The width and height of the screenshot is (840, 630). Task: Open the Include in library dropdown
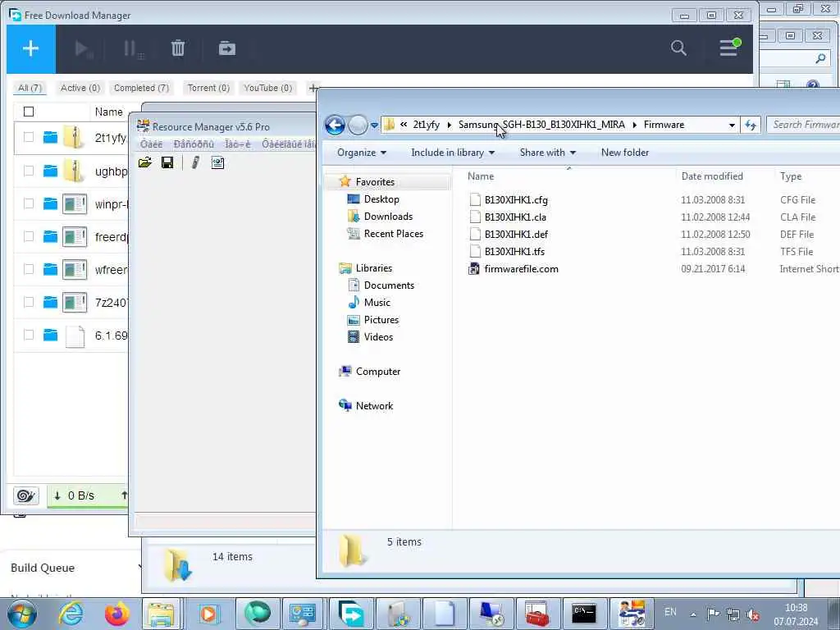tap(453, 153)
